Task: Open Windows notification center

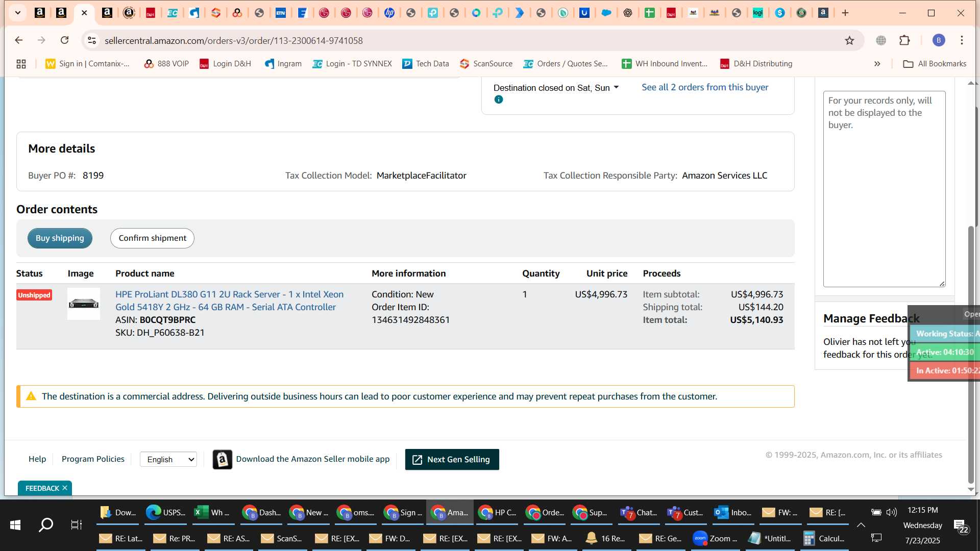Action: coord(961,525)
